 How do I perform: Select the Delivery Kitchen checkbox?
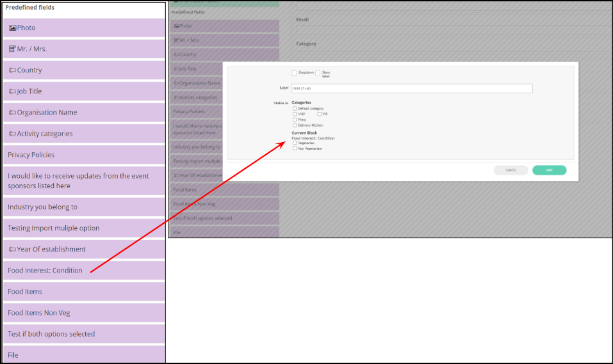pos(295,125)
